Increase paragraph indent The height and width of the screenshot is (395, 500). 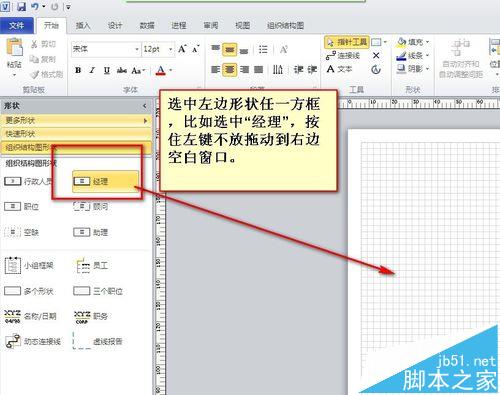coord(312,69)
